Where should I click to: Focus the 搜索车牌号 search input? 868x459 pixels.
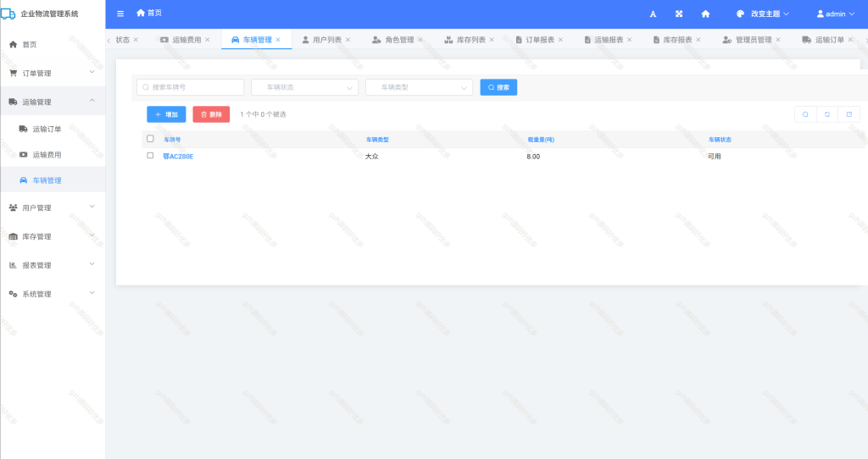tap(190, 87)
